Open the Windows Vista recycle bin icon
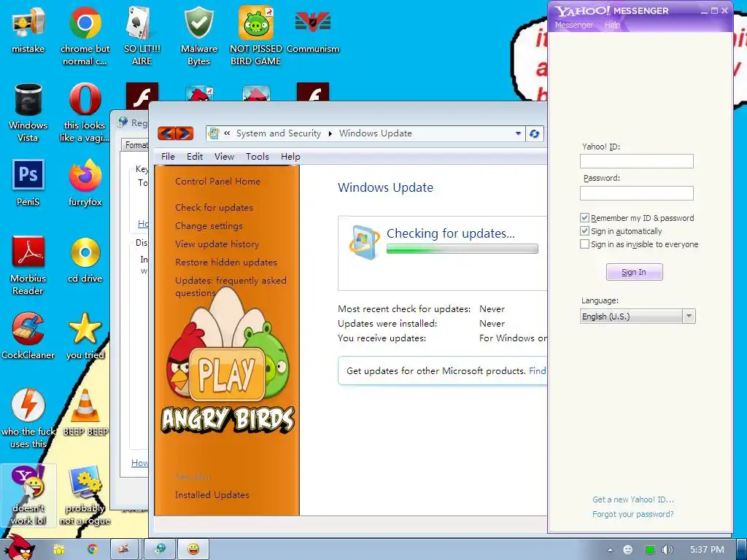The image size is (747, 560). tap(28, 112)
